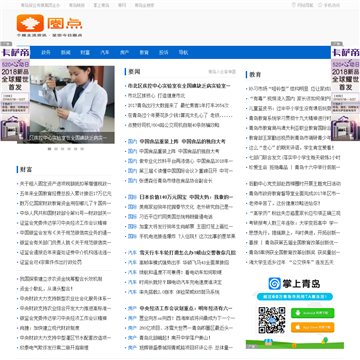Click 手机访问 in the top bar
Screen dimensions: 360x360
coord(332,5)
